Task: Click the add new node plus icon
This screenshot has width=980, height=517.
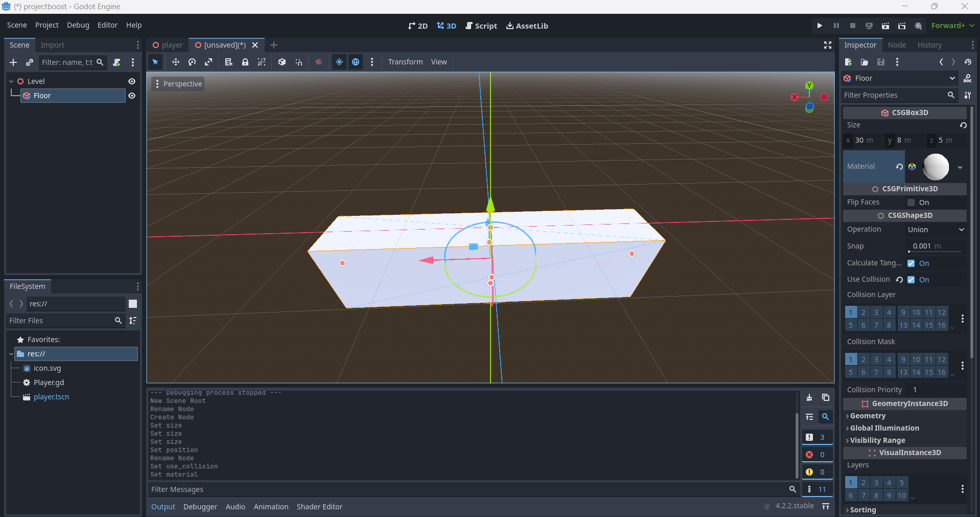Action: (13, 62)
